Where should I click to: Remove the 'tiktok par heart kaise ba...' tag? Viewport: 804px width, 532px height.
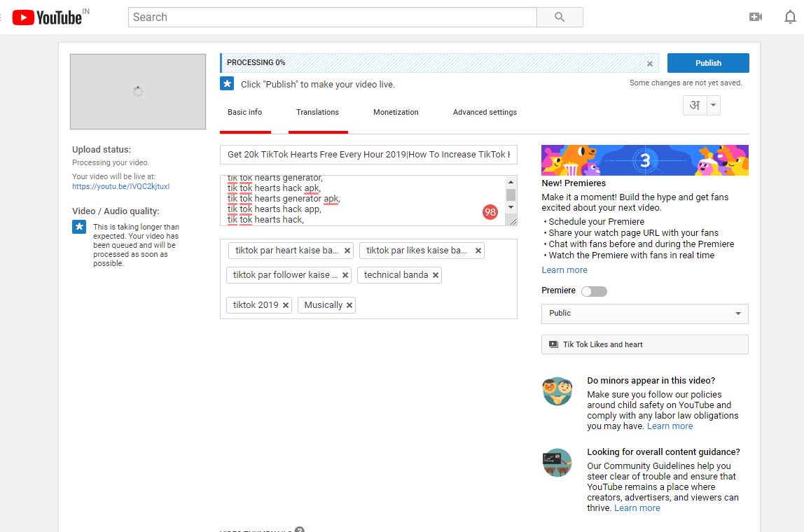[x=347, y=251]
